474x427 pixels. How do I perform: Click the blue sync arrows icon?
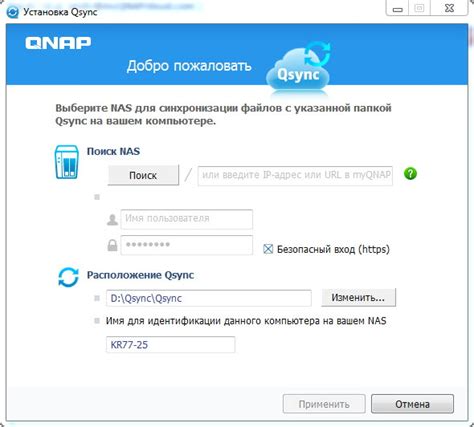click(x=68, y=277)
